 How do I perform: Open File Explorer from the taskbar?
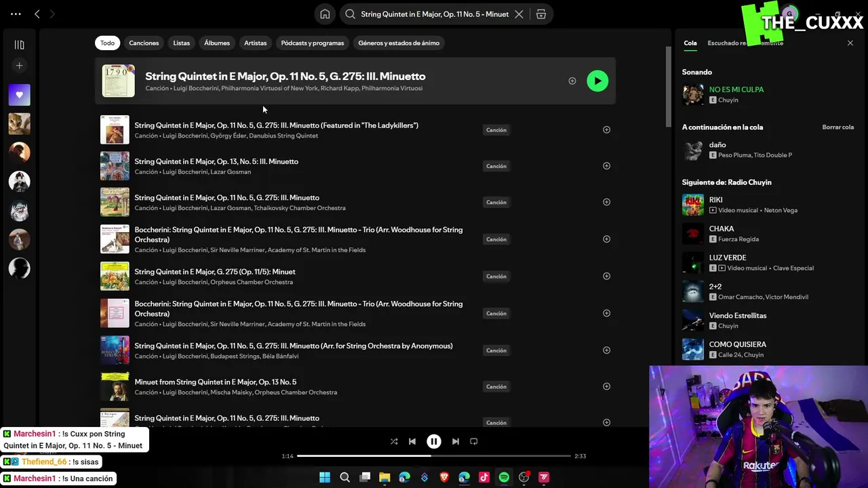384,477
